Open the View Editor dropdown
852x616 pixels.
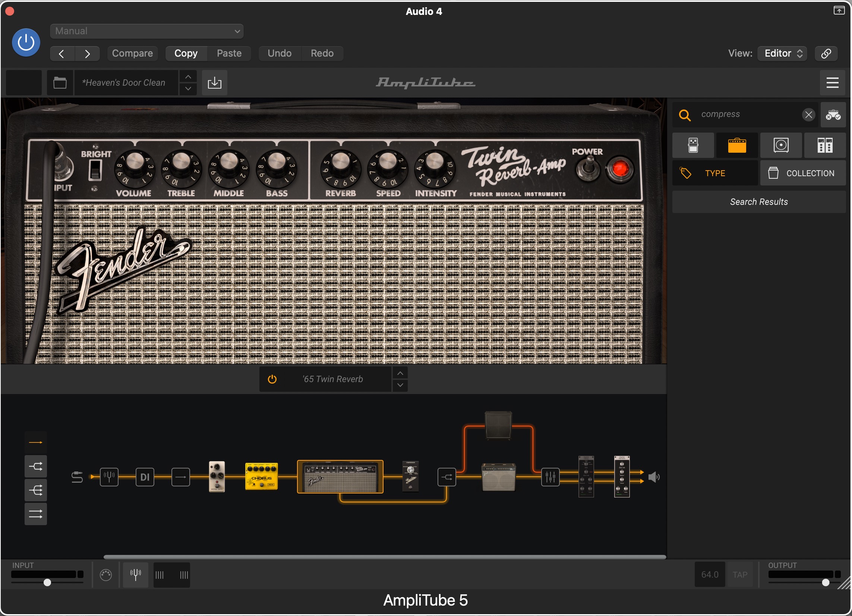[x=782, y=53]
